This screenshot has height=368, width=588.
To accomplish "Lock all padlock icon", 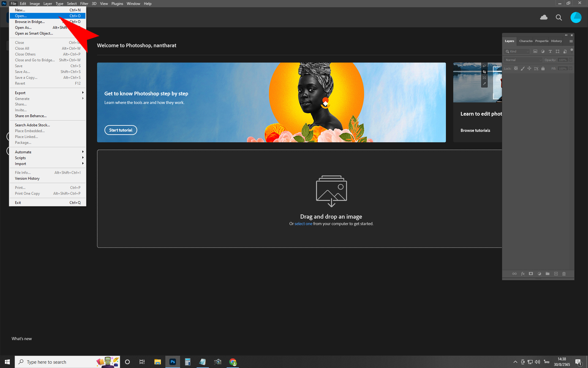I will point(543,68).
